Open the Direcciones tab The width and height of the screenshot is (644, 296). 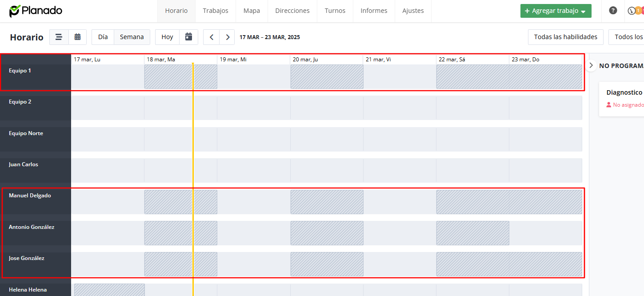click(292, 11)
